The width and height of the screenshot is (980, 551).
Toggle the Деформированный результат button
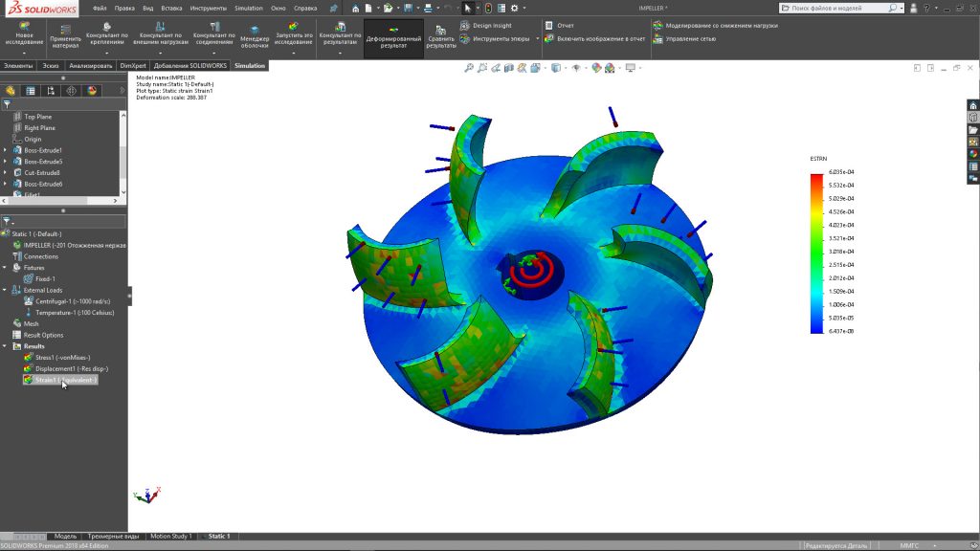tap(393, 38)
